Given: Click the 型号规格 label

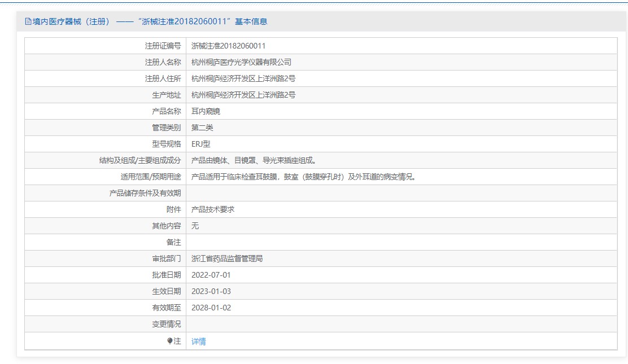Looking at the screenshot, I should pyautogui.click(x=166, y=144).
